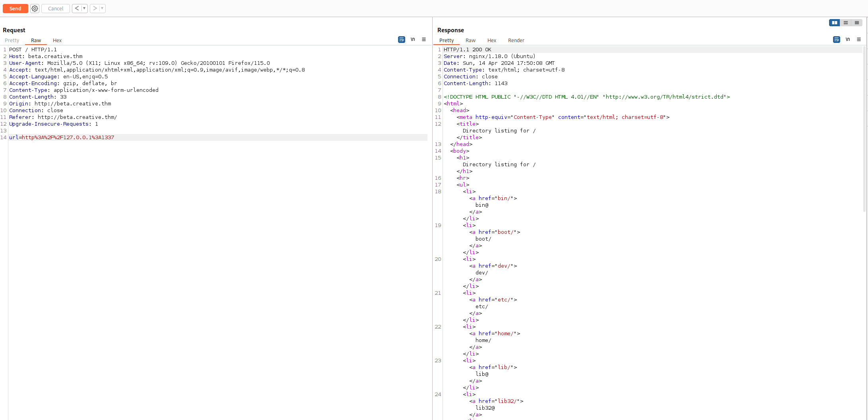Image resolution: width=868 pixels, height=420 pixels.
Task: Click the Request panel heading
Action: tap(14, 30)
